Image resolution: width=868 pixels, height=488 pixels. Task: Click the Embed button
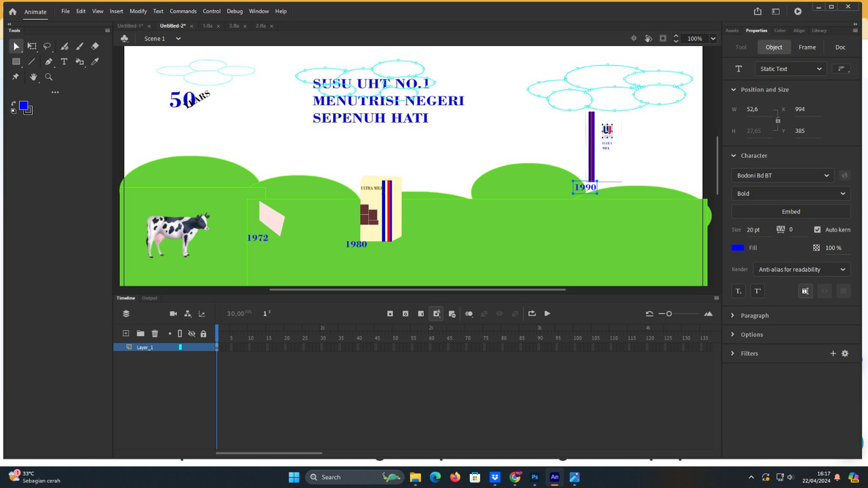pyautogui.click(x=791, y=211)
